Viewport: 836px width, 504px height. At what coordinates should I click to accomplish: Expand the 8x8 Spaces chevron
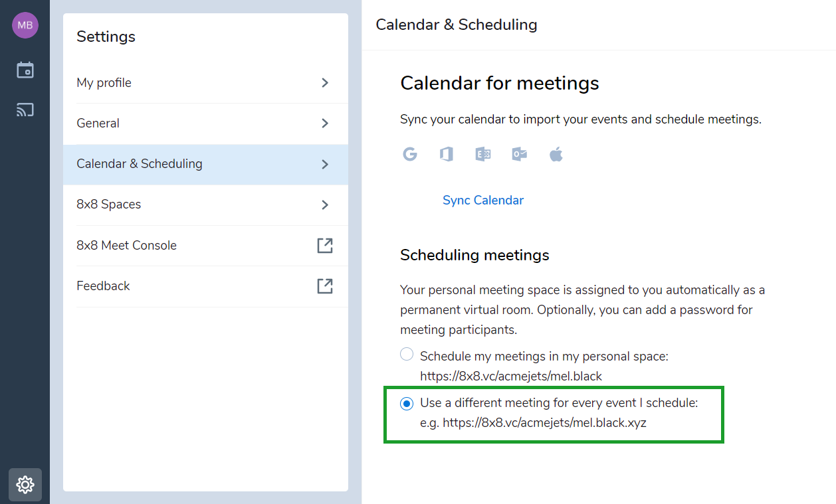325,205
